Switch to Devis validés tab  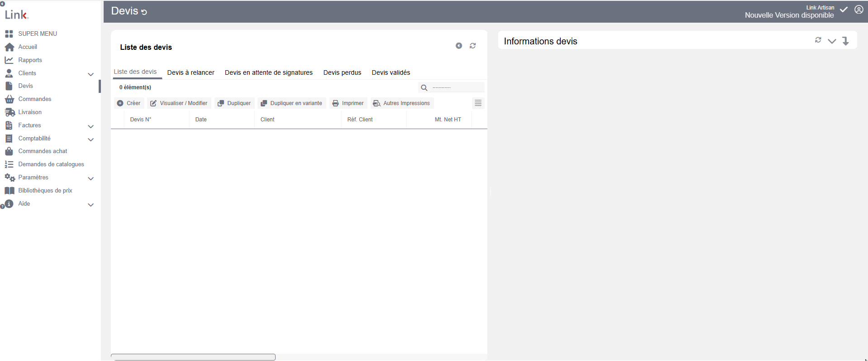[x=391, y=72]
